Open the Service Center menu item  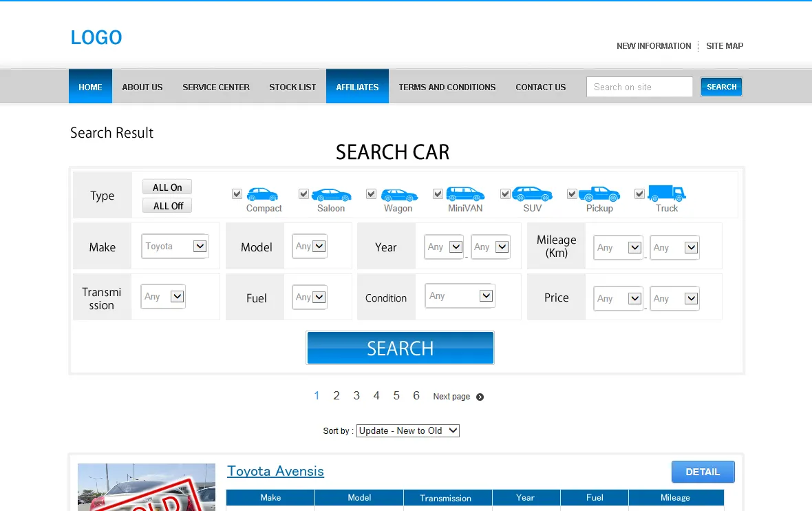pyautogui.click(x=216, y=87)
